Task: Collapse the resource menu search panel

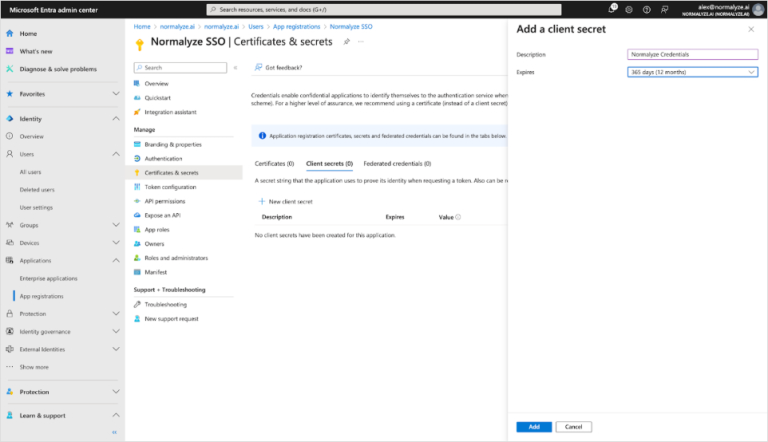Action: pos(235,67)
